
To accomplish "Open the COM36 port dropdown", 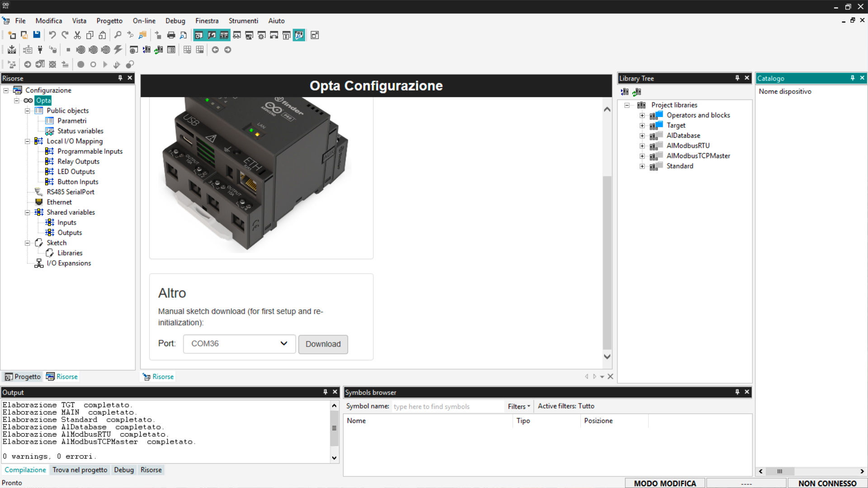I will 239,344.
